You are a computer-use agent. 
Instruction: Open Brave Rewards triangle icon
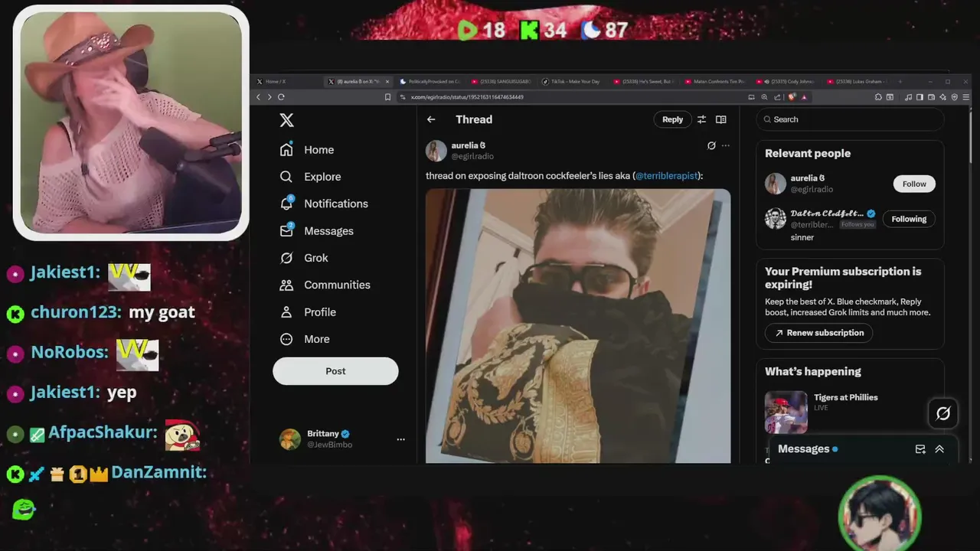click(x=804, y=97)
